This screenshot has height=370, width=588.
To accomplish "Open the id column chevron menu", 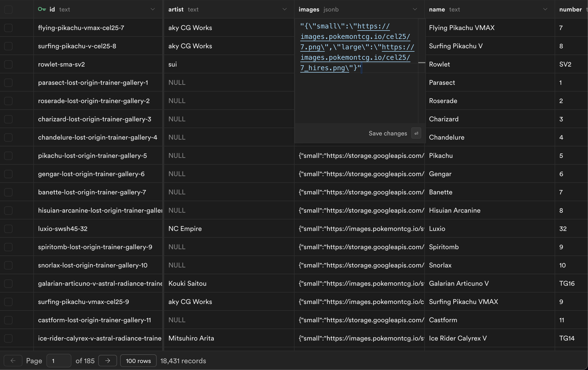I will (153, 9).
